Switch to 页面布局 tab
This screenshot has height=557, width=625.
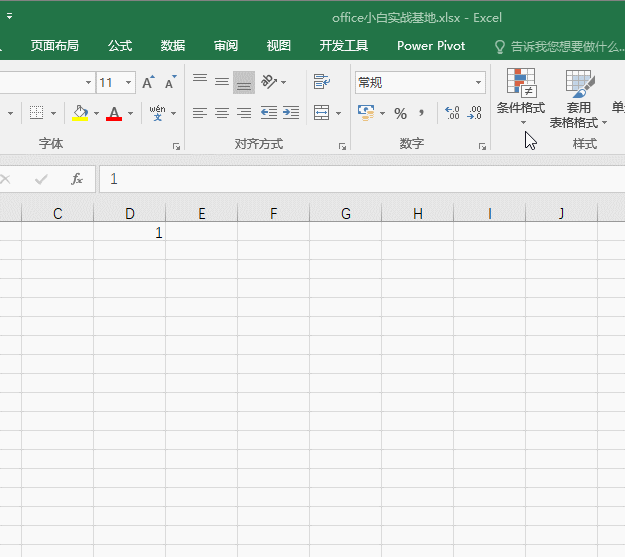coord(55,46)
